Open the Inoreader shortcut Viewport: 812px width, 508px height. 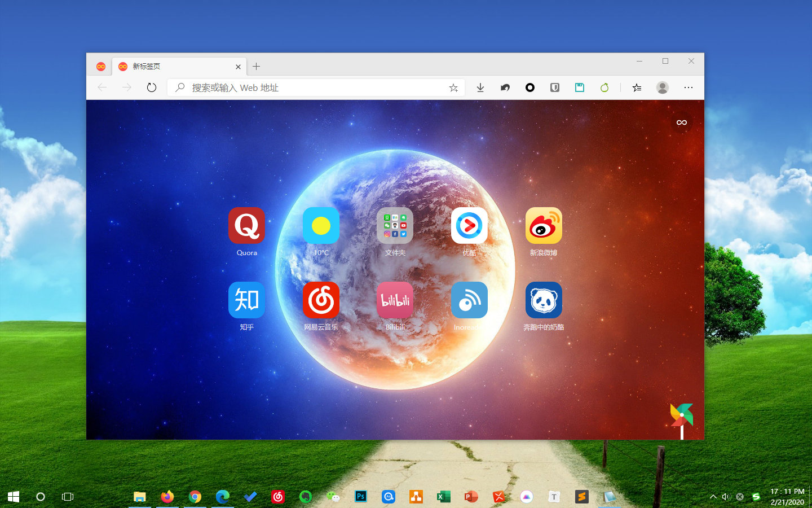tap(469, 300)
